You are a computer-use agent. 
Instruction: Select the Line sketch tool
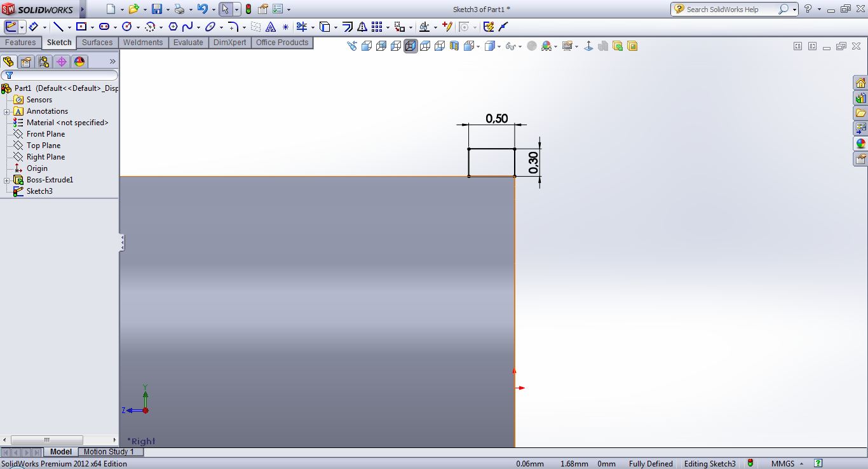pos(58,27)
